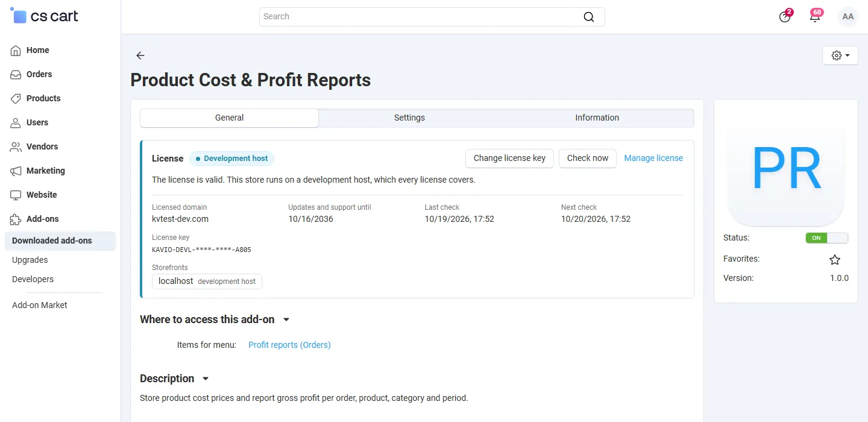Open the gear settings dropdown
Screen dimensions: 868x422
coord(840,55)
